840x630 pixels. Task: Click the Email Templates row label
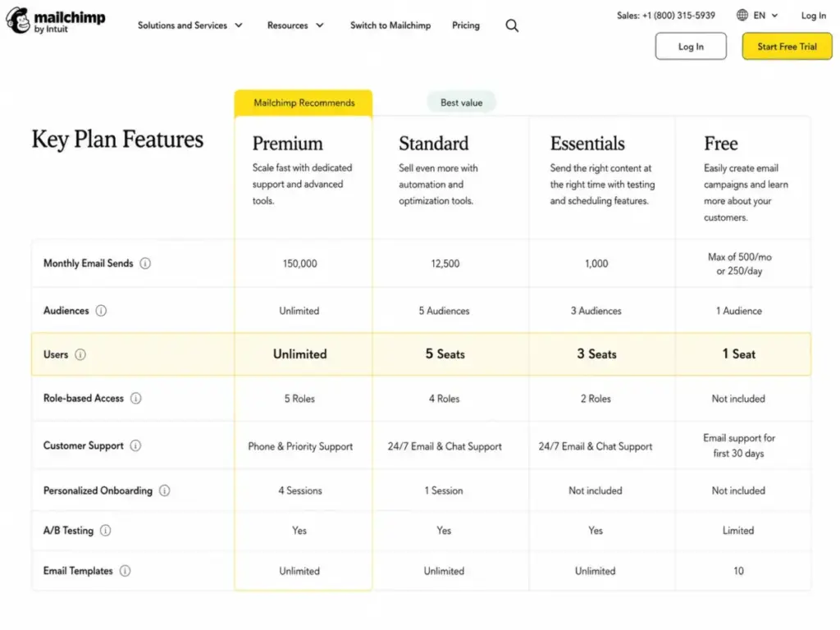tap(78, 571)
